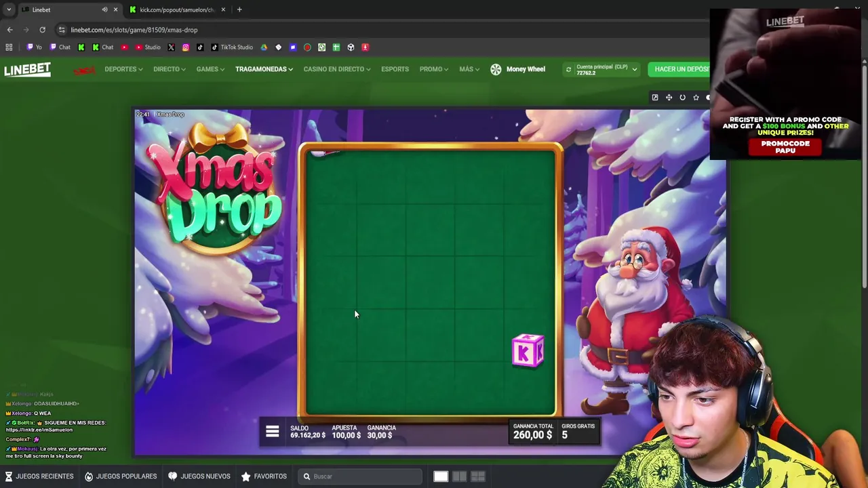Image resolution: width=868 pixels, height=488 pixels.
Task: Expand the Games menu
Action: pyautogui.click(x=210, y=69)
